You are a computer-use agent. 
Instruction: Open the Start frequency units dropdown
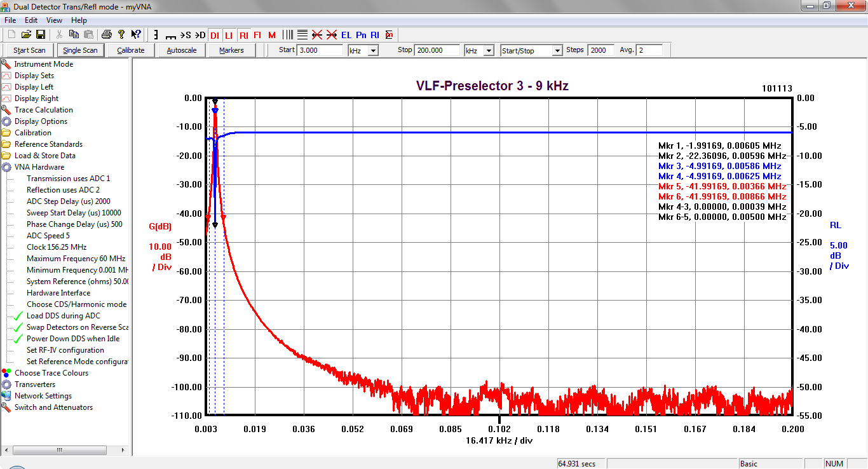coord(373,50)
